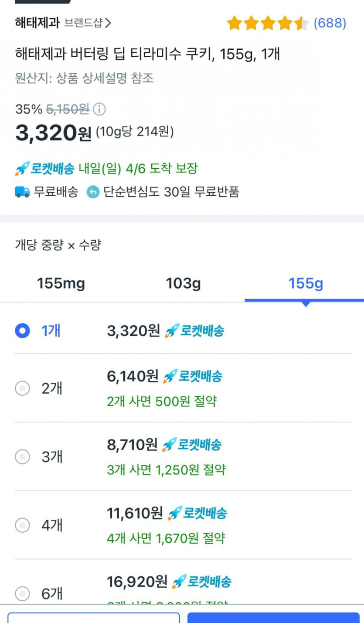Click rocket delivery badge on 6,140원 row
Image resolution: width=364 pixels, height=623 pixels.
[192, 376]
